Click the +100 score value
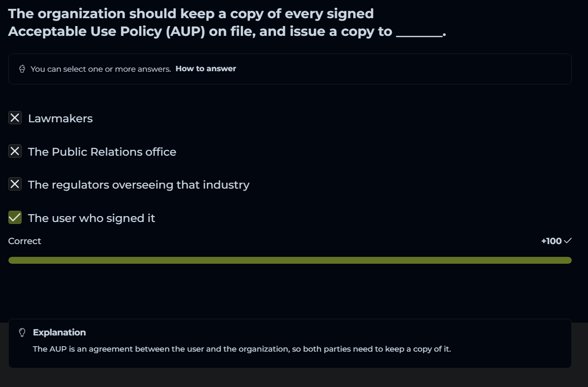Screen dimensions: 588x387 [551, 241]
